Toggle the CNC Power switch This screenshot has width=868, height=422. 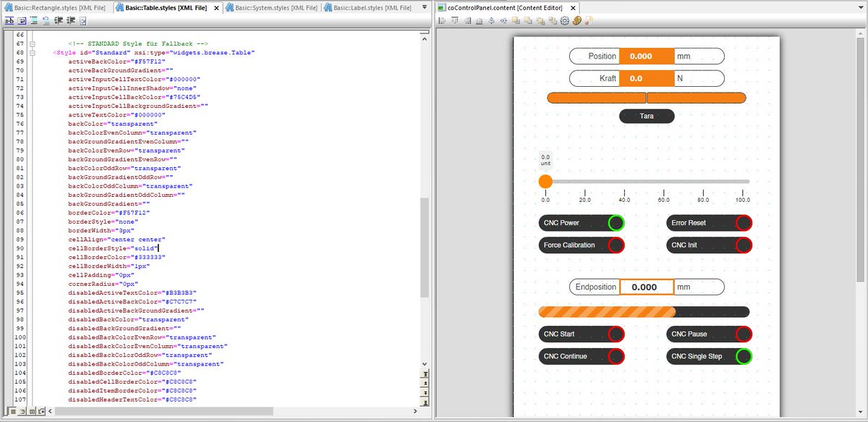582,223
